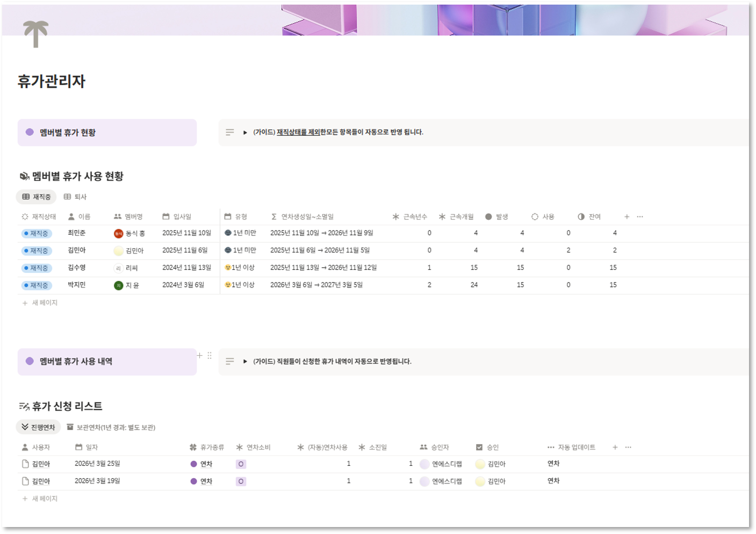The height and width of the screenshot is (534, 756).
Task: Click 김수영's 재직중 status tag
Action: tap(37, 268)
